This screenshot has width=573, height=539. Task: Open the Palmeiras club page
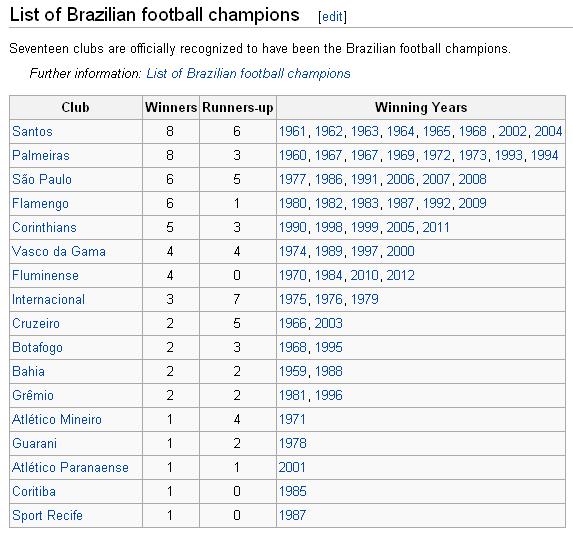tap(41, 155)
